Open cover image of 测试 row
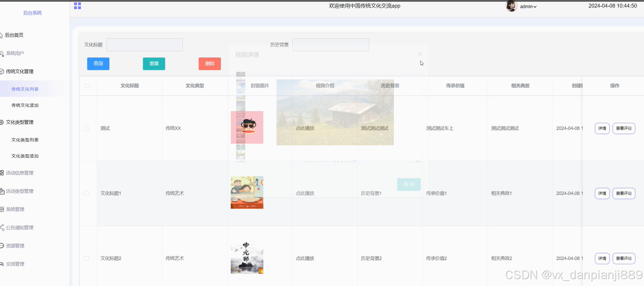The height and width of the screenshot is (286, 644). pos(247,127)
